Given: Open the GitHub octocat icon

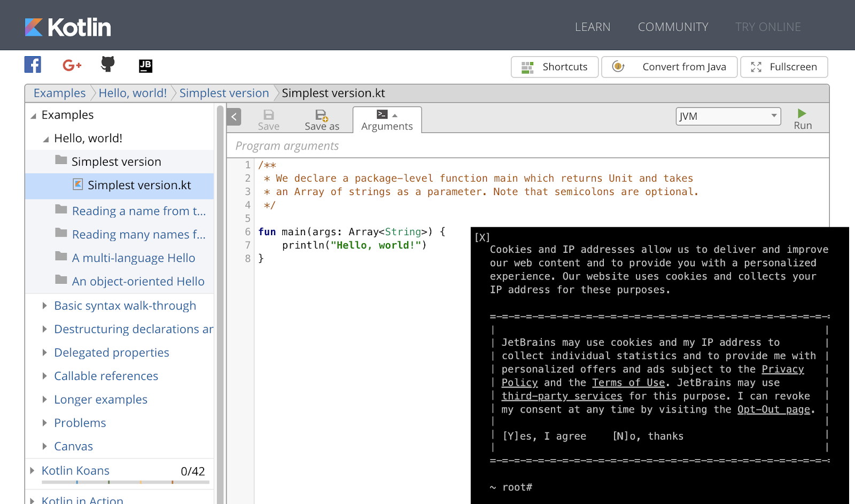Looking at the screenshot, I should pos(108,64).
